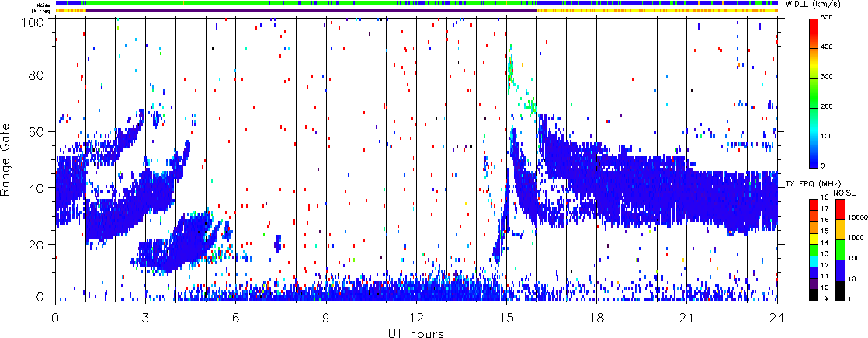Pick the 13 MHz green swatch in TX FRQ legend
Screen dimensions: 868x338
click(814, 253)
